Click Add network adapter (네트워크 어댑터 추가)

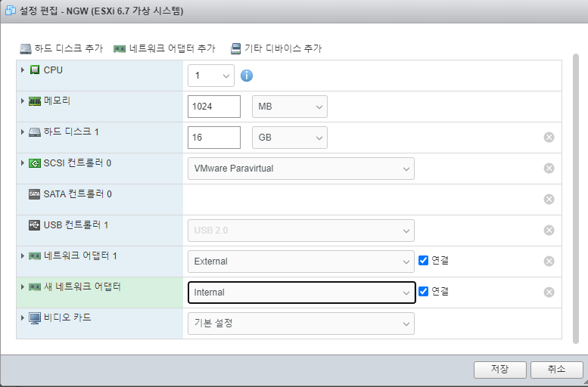point(164,48)
